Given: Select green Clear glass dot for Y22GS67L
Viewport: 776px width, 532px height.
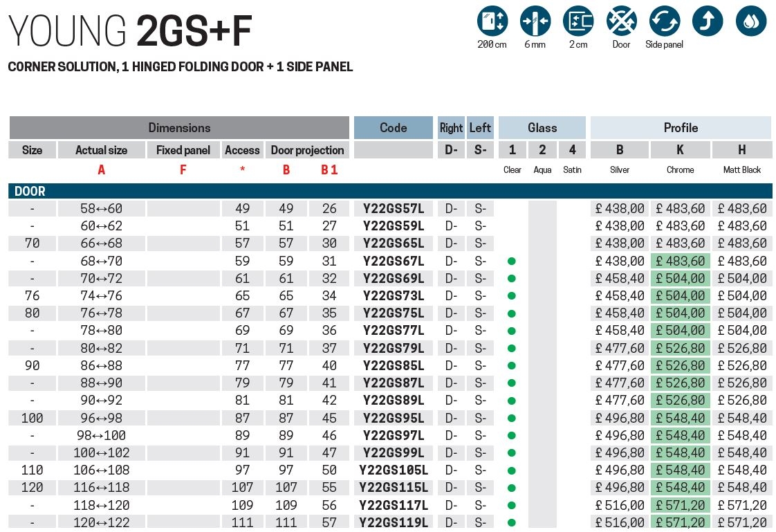Looking at the screenshot, I should pos(512,262).
